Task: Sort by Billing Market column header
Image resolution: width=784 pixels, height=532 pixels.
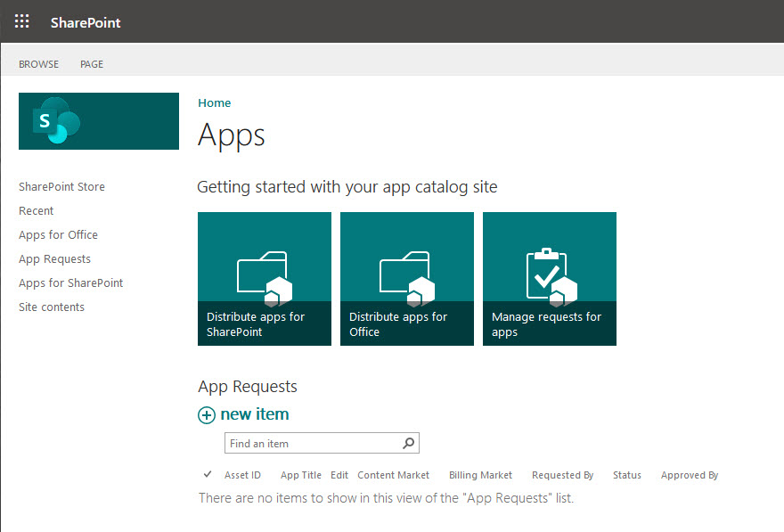Action: coord(480,475)
